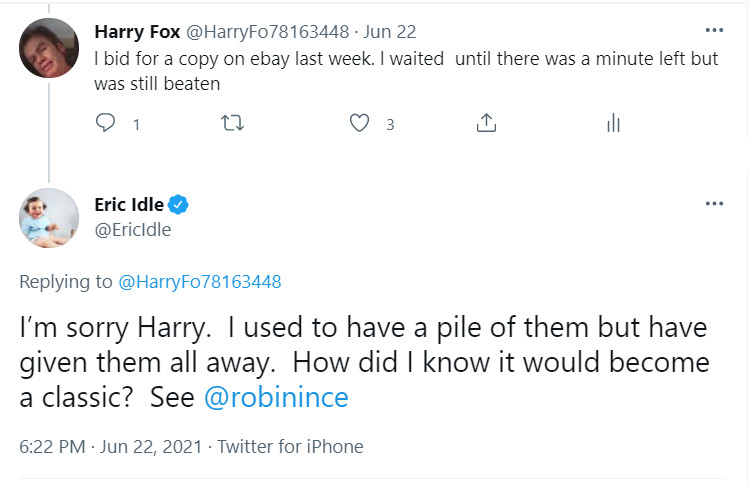This screenshot has width=750, height=483.
Task: Click the Replying to @HarryFo78163448 link
Action: [x=199, y=282]
